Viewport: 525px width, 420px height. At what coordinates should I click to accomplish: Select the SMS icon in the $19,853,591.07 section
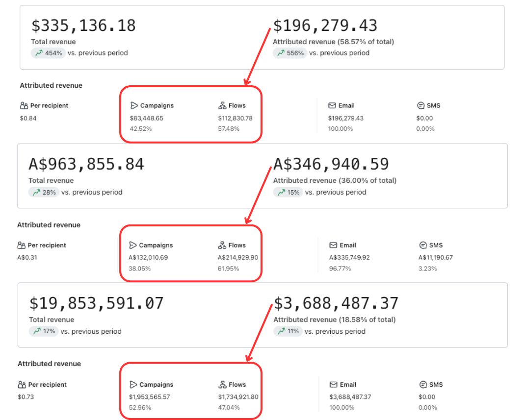click(423, 385)
